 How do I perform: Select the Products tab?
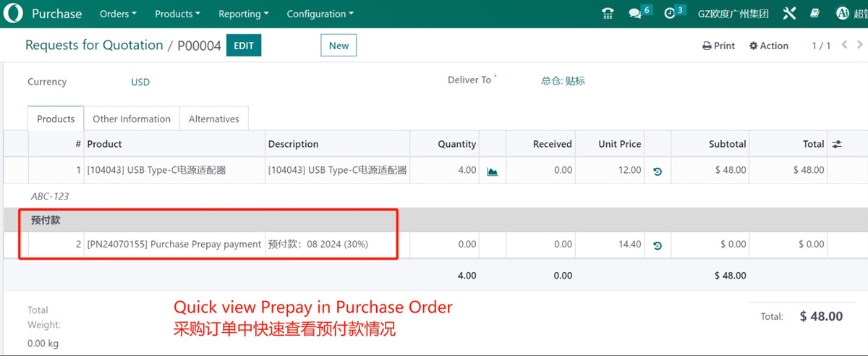56,119
